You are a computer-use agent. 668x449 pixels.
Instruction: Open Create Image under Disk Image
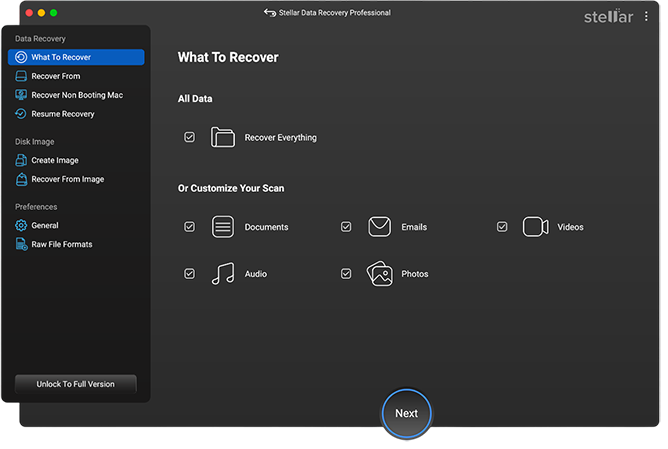point(76,160)
